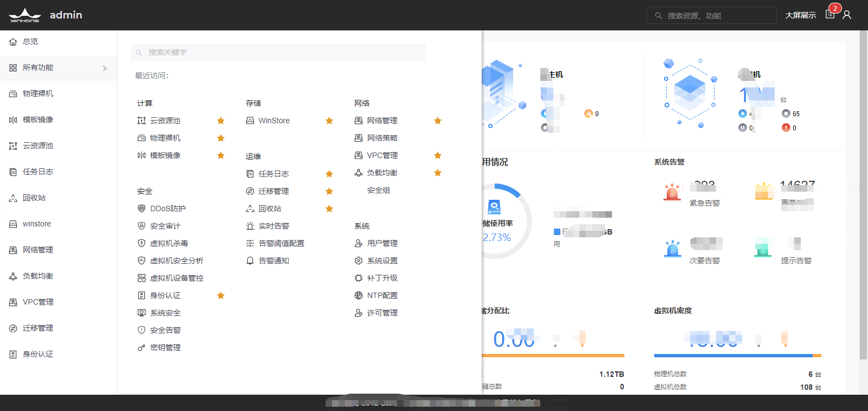Toggle the favorite star next to VPC管理
Image resolution: width=868 pixels, height=411 pixels.
(x=438, y=155)
